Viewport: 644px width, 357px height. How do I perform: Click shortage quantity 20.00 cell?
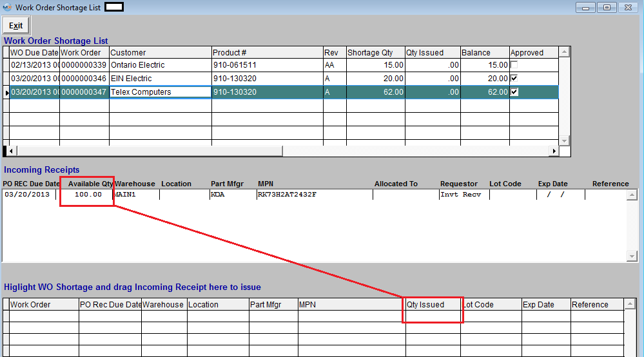(x=375, y=79)
